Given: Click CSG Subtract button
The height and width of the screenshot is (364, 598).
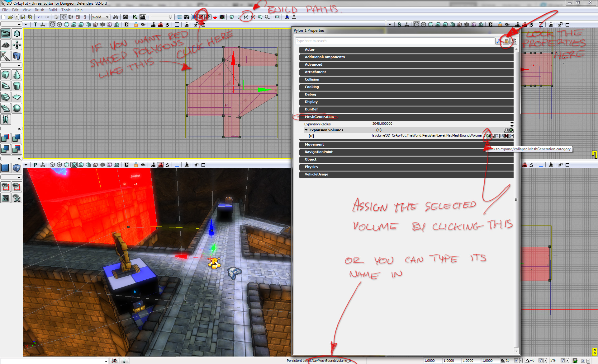Looking at the screenshot, I should (17, 138).
